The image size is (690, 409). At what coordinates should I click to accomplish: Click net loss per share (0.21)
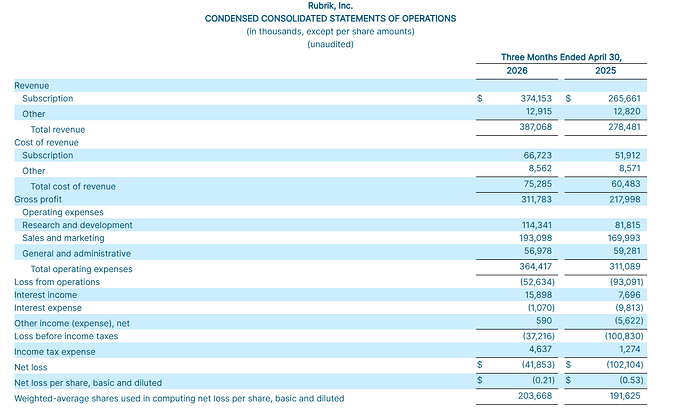(543, 380)
